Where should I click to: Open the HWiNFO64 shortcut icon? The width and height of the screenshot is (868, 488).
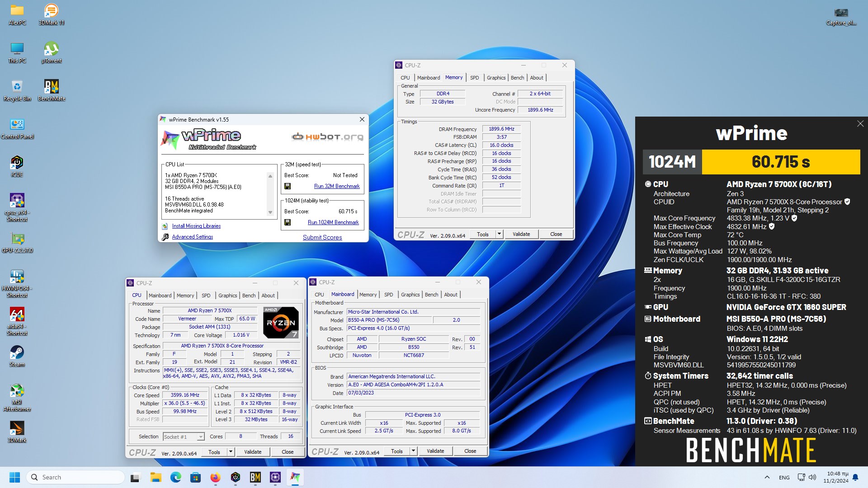coord(17,283)
